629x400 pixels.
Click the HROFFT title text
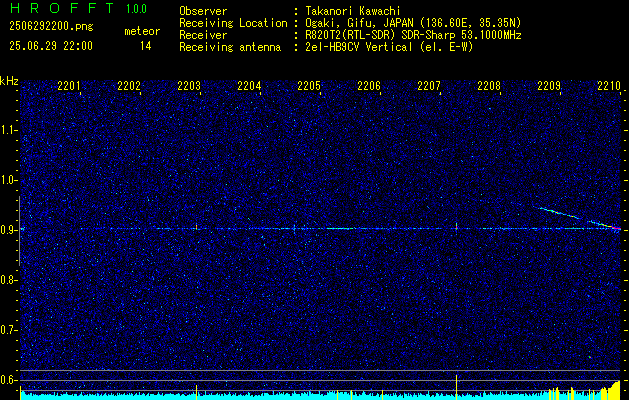tap(62, 8)
